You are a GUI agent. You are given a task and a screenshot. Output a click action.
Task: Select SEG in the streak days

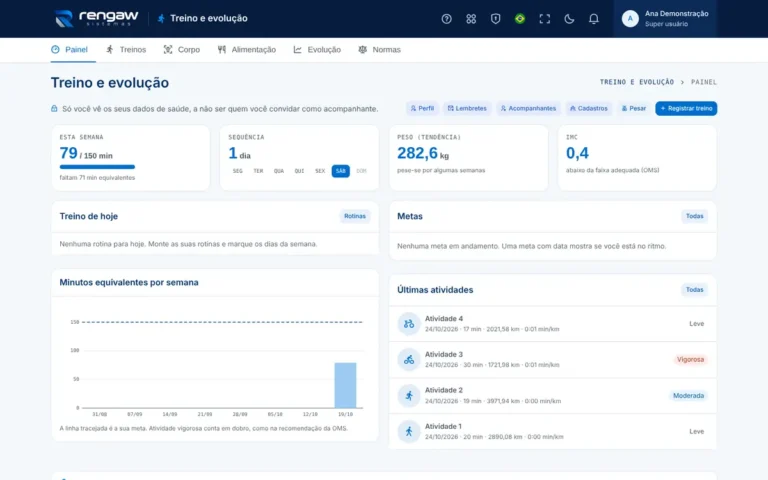click(238, 171)
